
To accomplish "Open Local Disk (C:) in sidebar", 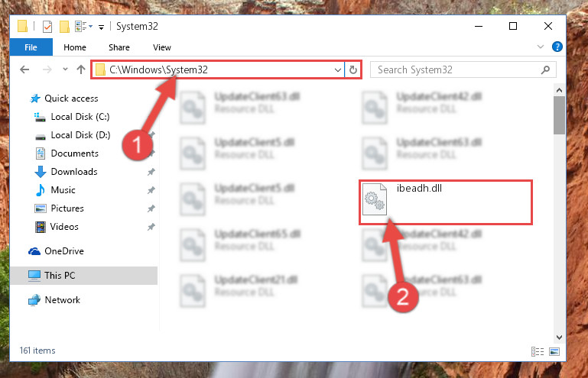I will pos(72,117).
